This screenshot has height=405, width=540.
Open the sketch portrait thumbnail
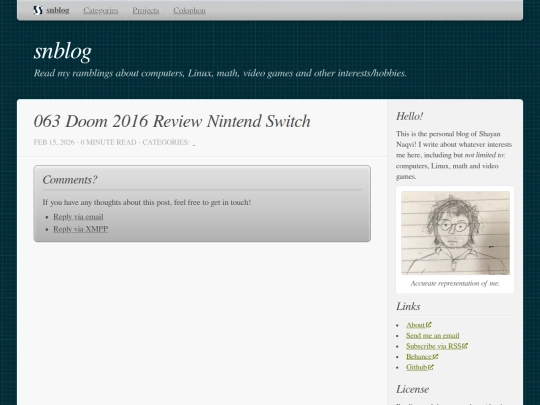click(x=455, y=233)
